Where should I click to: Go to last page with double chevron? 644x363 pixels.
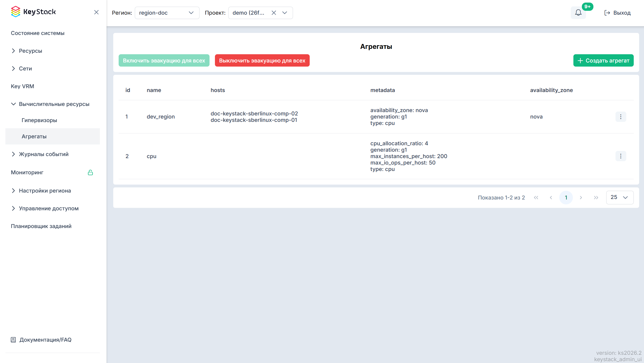pos(596,198)
